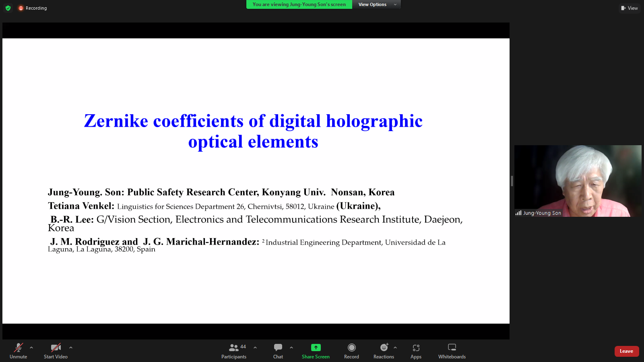
Task: Open the Reactions menu
Action: pyautogui.click(x=384, y=351)
